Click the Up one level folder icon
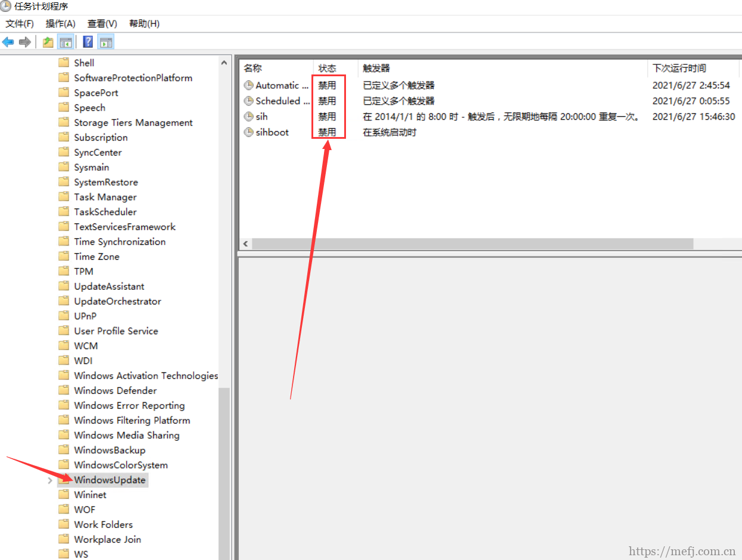Screen dimensions: 742x560 click(48, 42)
